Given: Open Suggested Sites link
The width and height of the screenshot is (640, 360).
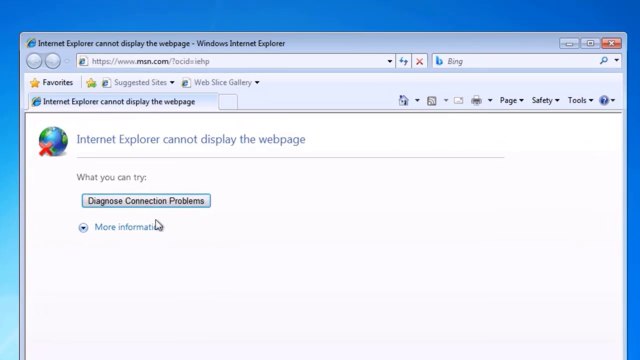Looking at the screenshot, I should [135, 82].
